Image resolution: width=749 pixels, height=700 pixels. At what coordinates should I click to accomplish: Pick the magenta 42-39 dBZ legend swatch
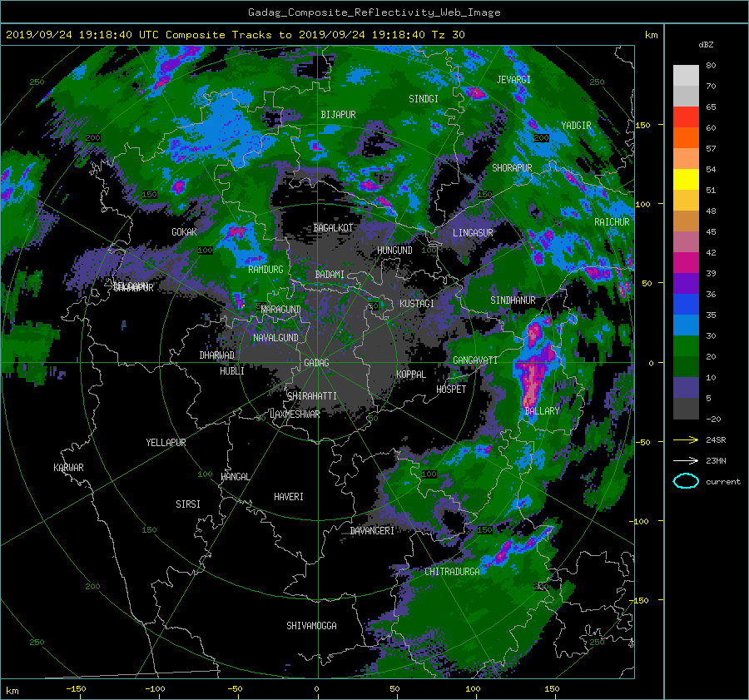[686, 262]
